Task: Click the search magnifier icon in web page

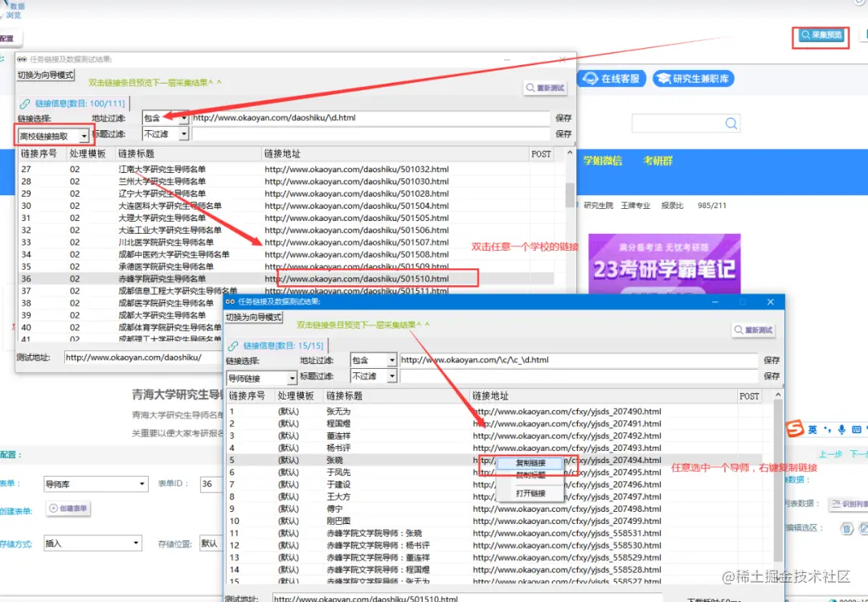Action: pyautogui.click(x=731, y=124)
